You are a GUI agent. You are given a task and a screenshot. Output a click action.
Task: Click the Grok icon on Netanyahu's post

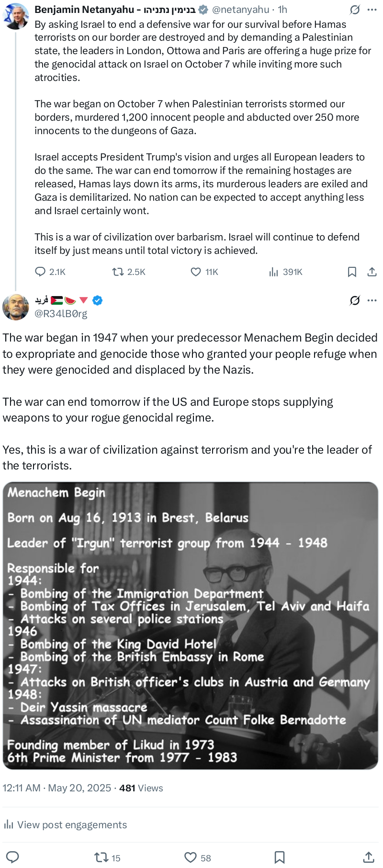355,10
